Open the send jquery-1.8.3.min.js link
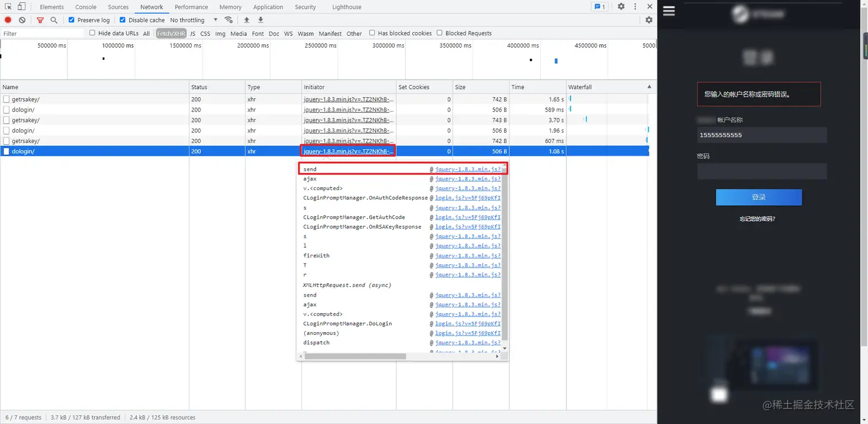Viewport: 868px width, 424px height. coord(468,169)
